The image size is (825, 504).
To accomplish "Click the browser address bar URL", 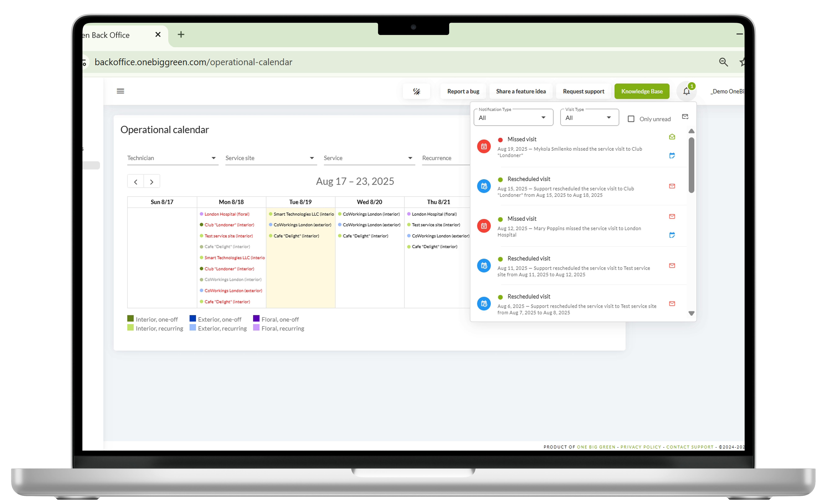I will (193, 62).
